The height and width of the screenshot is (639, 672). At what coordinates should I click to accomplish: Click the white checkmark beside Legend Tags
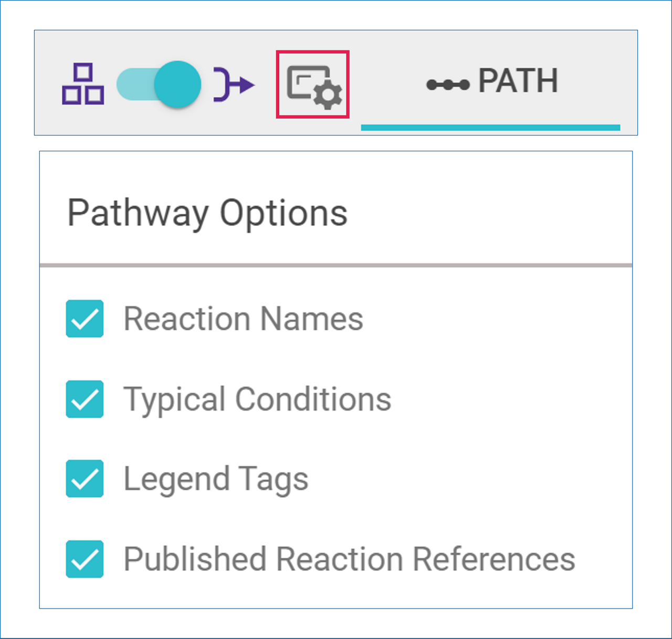coord(85,479)
